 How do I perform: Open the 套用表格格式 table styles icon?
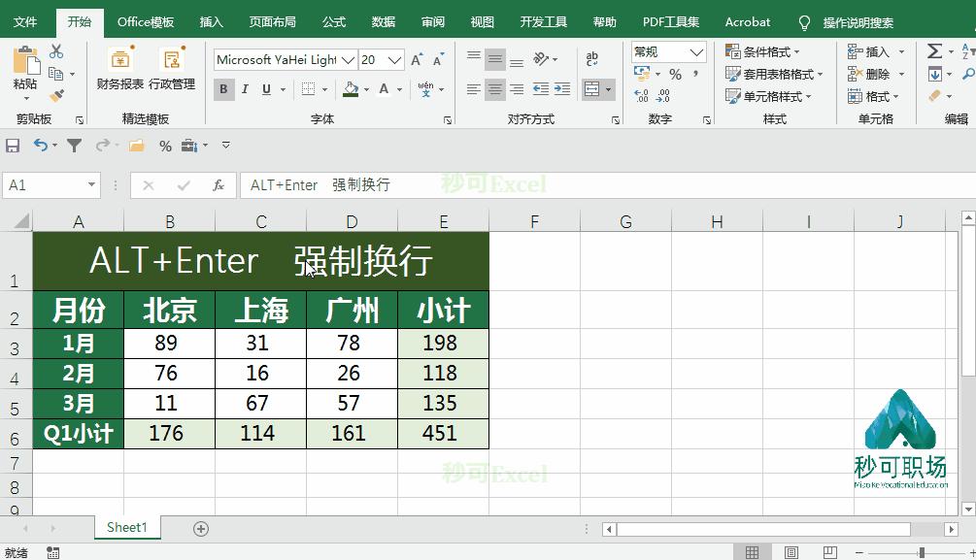click(735, 74)
